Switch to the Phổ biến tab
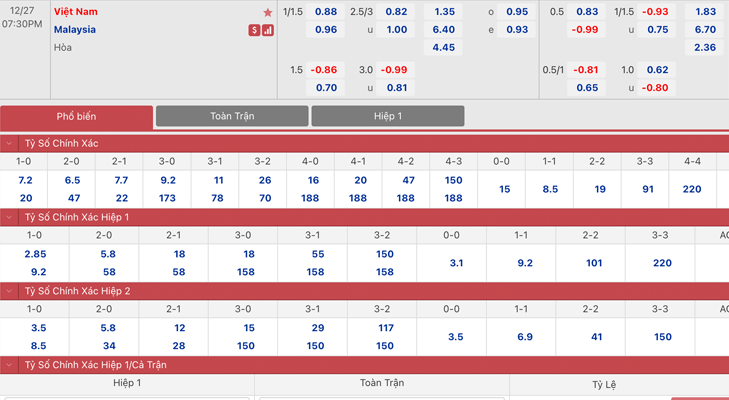 coord(76,116)
